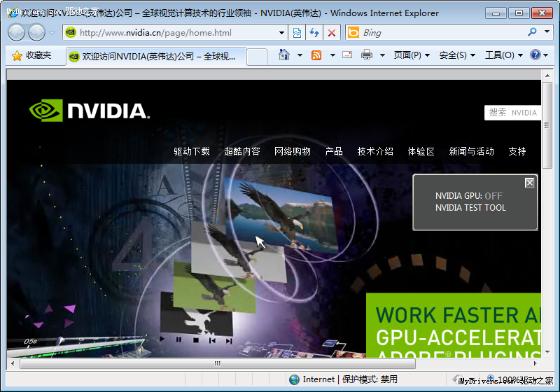
Task: Open the 工具(O) menu
Action: point(503,55)
